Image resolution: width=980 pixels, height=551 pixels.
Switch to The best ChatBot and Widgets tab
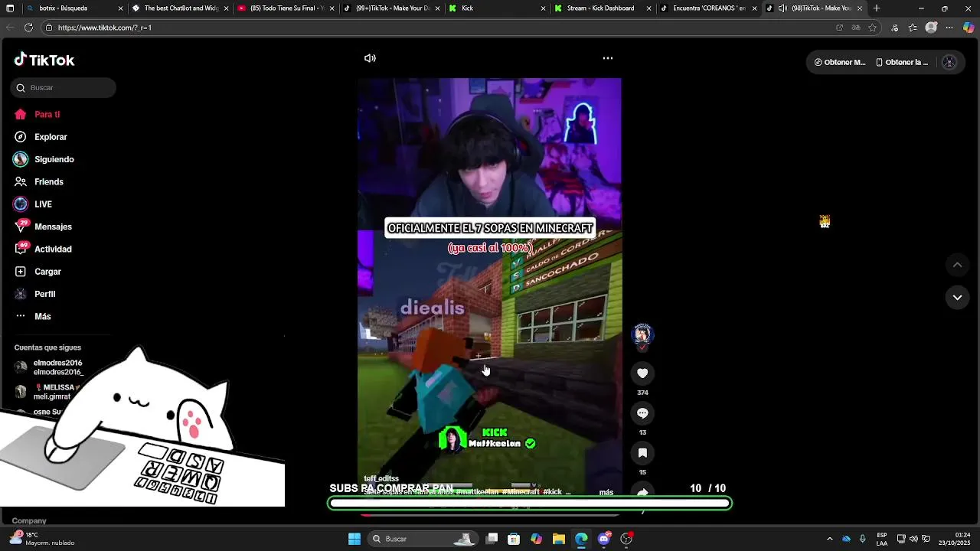pos(180,8)
